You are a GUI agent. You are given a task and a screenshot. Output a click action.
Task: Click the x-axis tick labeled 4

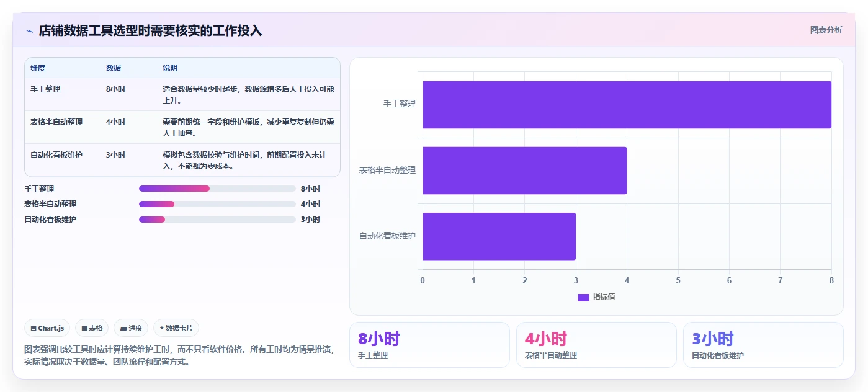point(627,280)
